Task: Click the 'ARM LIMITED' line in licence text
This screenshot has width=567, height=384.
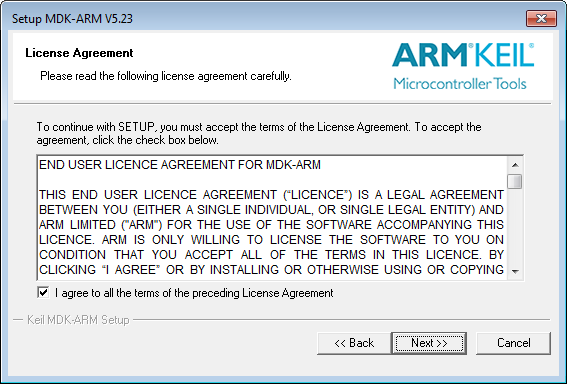Action: tap(271, 225)
